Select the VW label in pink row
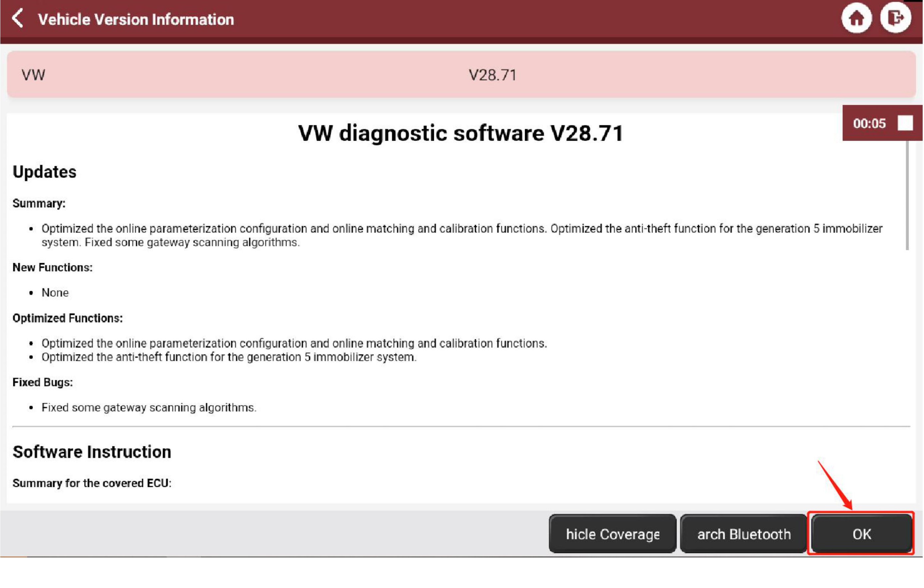Image resolution: width=924 pixels, height=588 pixels. point(33,75)
